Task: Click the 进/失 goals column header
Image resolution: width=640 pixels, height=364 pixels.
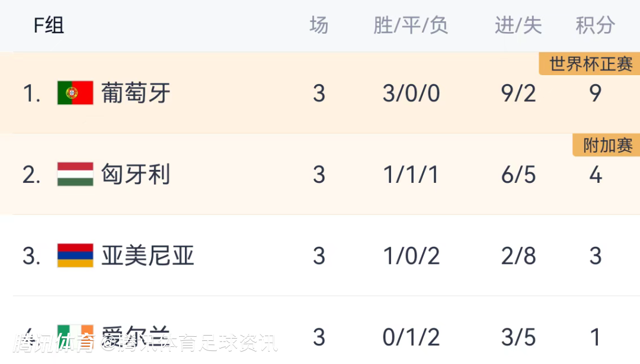Action: click(x=519, y=25)
